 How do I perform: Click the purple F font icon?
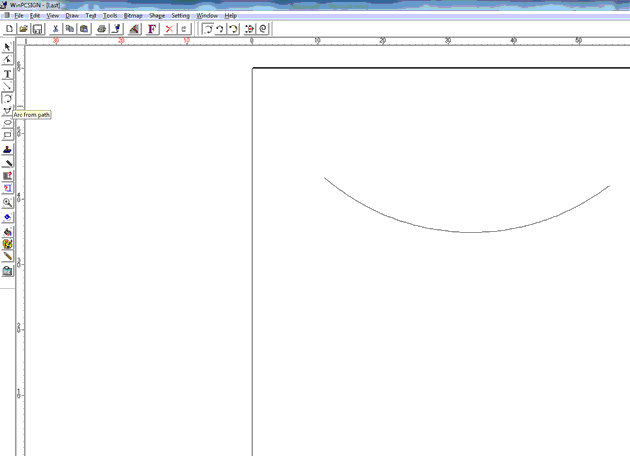[152, 29]
